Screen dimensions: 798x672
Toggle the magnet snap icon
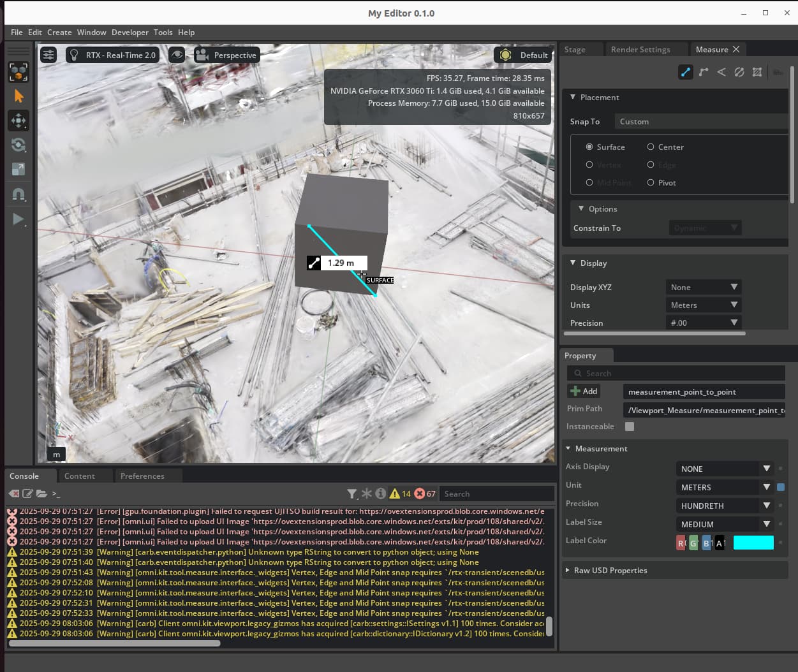point(18,194)
